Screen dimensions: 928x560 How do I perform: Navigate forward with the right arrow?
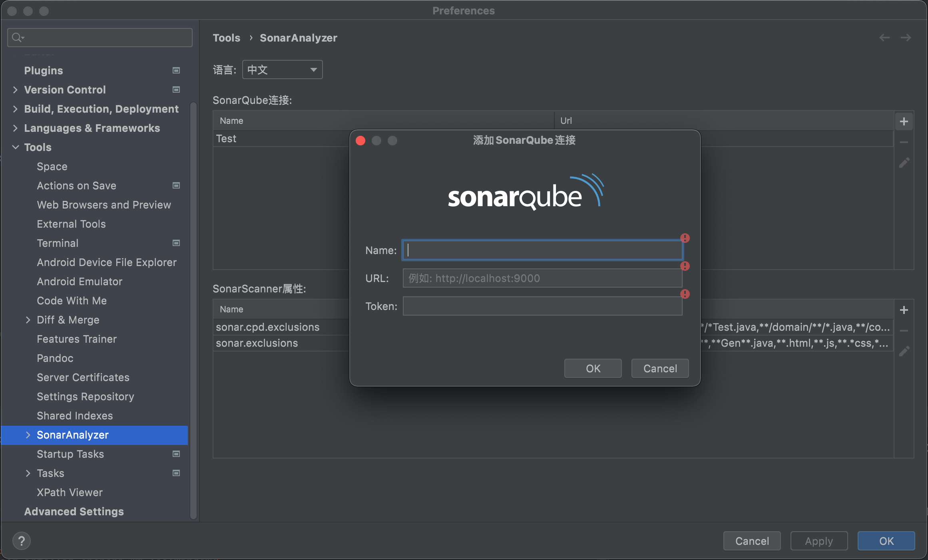[x=906, y=38]
